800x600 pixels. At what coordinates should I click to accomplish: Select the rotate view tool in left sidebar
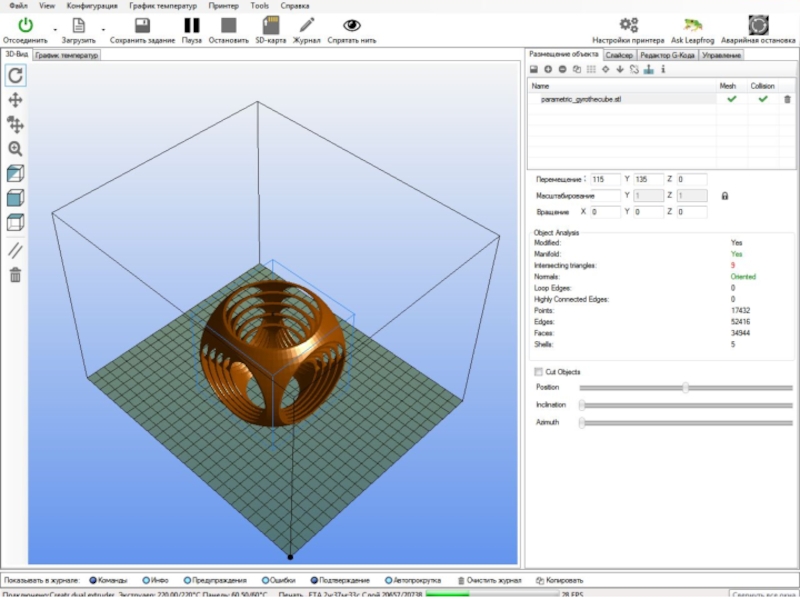pyautogui.click(x=16, y=75)
